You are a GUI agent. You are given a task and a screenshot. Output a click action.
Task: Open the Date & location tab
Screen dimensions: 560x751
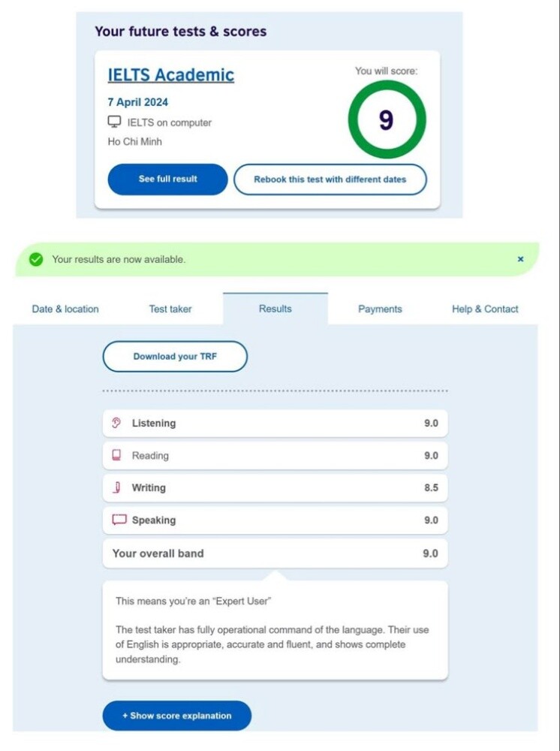coord(65,309)
